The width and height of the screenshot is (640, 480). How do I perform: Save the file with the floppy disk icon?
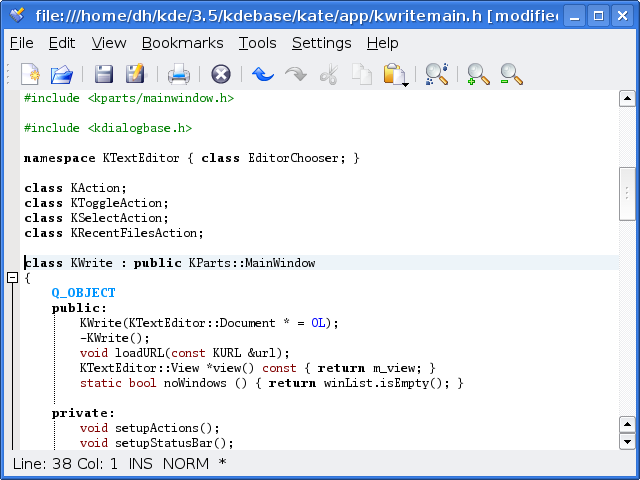pos(104,74)
